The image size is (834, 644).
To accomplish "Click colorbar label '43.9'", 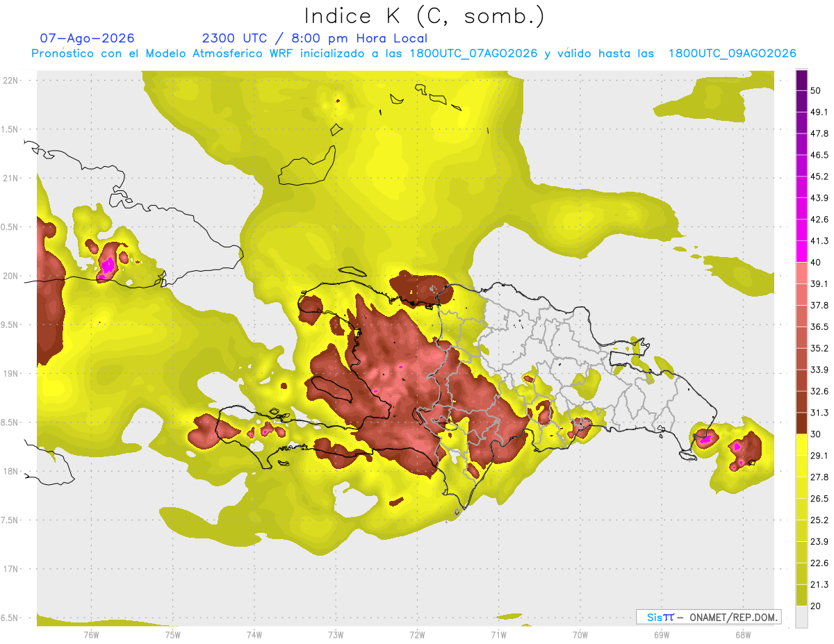I will pyautogui.click(x=819, y=198).
